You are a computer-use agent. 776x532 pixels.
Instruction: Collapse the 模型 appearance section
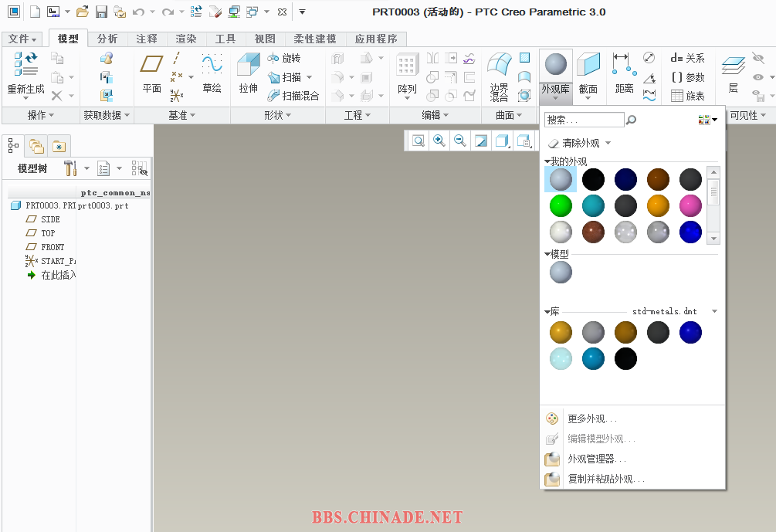click(x=547, y=254)
